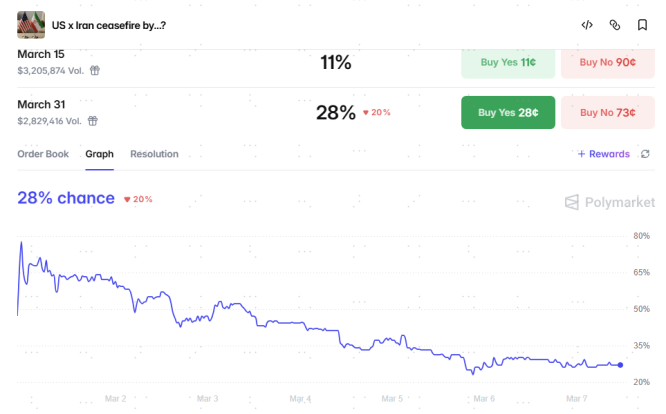
Task: Bookmark this ceasefire market
Action: 642,25
